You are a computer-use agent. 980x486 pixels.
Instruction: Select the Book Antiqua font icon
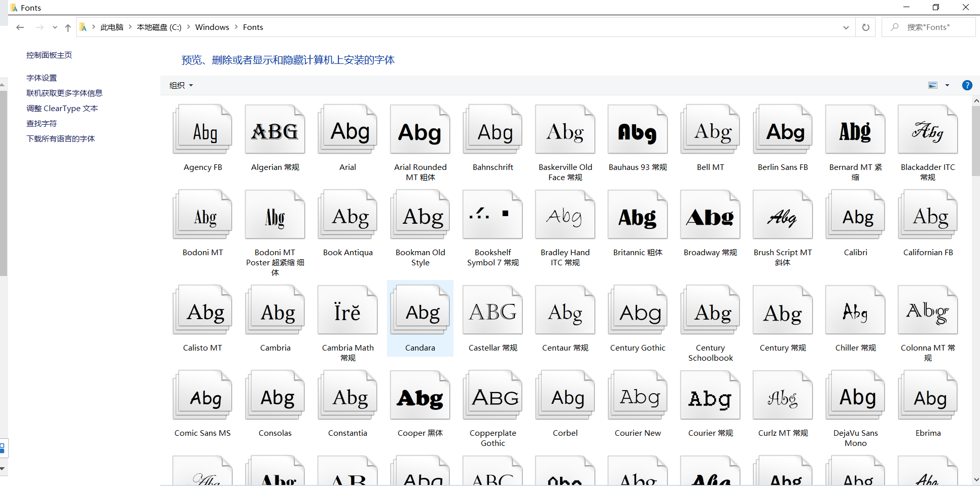coord(348,215)
